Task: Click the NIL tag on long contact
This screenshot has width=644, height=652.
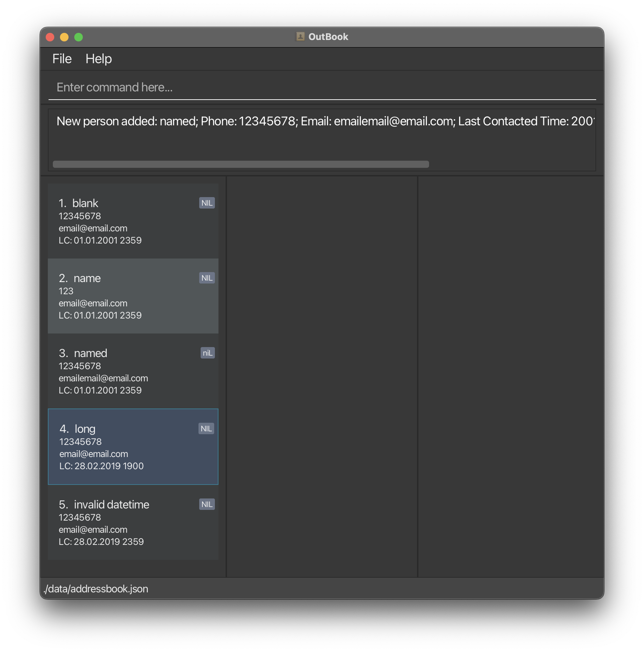Action: [206, 429]
